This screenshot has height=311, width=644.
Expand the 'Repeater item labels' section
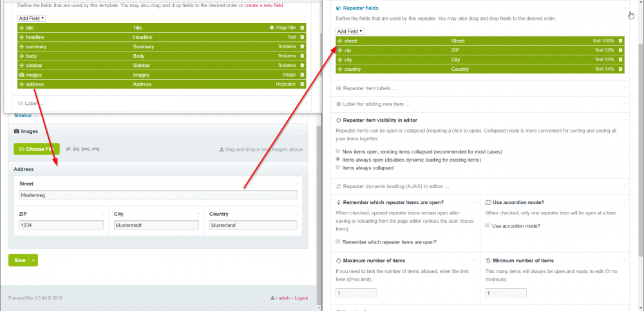coord(371,88)
